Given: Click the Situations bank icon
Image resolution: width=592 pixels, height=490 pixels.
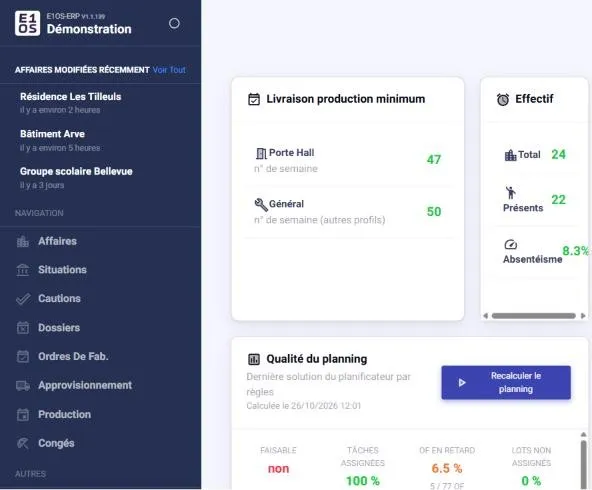Looking at the screenshot, I should click(23, 270).
